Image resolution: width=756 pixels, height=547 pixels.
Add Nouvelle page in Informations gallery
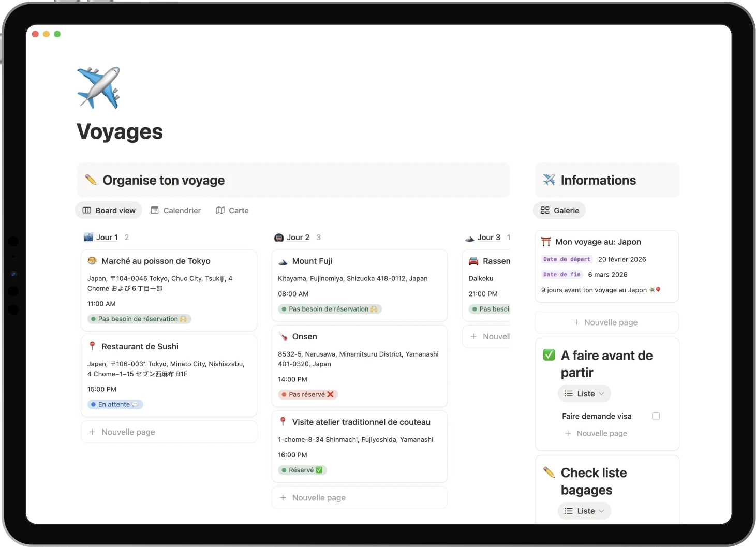(x=606, y=322)
